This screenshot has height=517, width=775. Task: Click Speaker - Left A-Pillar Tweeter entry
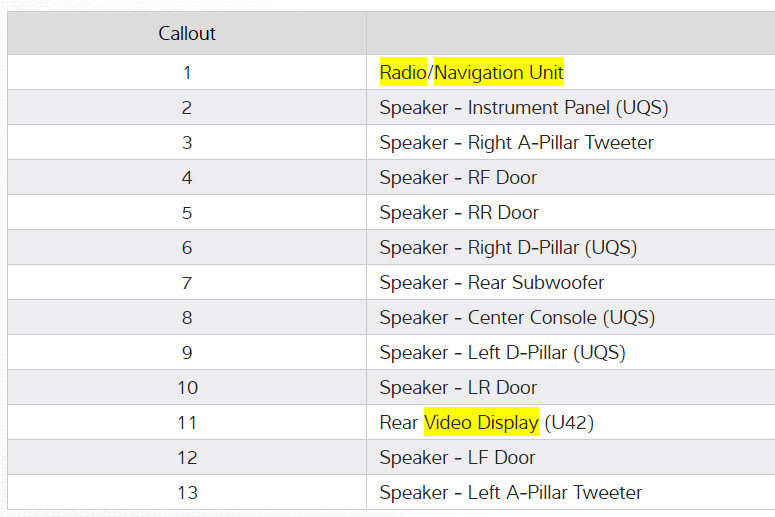pyautogui.click(x=510, y=492)
